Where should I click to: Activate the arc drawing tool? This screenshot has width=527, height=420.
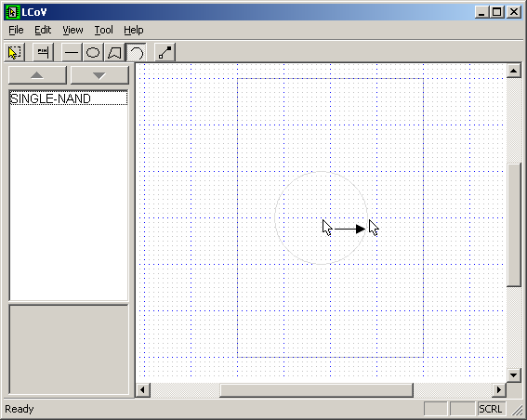136,52
